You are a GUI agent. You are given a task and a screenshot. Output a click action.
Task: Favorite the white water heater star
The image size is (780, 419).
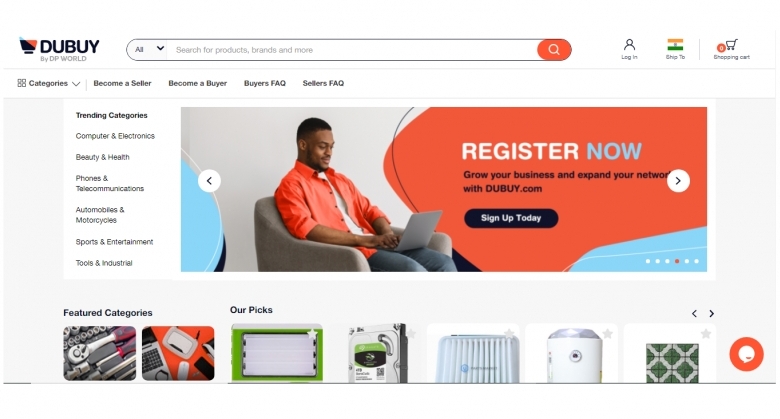click(607, 334)
